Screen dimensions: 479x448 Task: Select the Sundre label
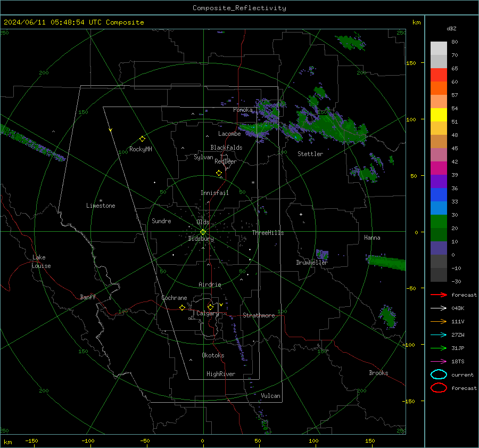(161, 221)
